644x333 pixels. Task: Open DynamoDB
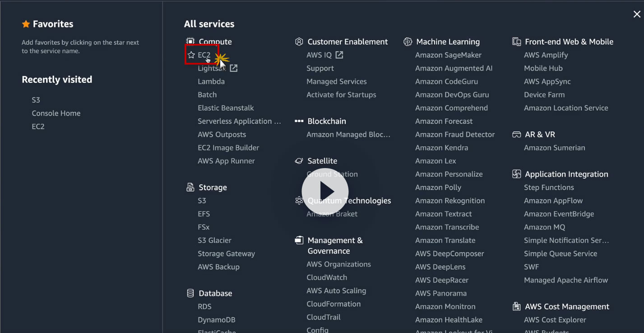(x=217, y=320)
